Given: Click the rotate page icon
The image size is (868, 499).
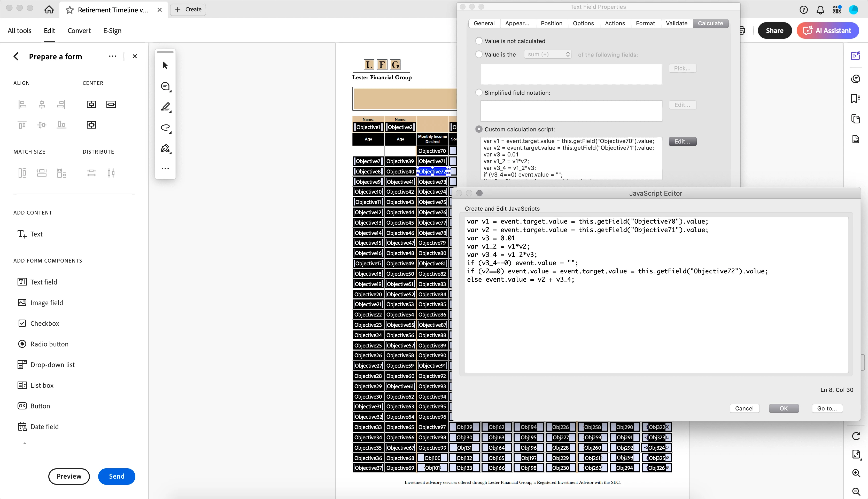Looking at the screenshot, I should click(x=856, y=436).
